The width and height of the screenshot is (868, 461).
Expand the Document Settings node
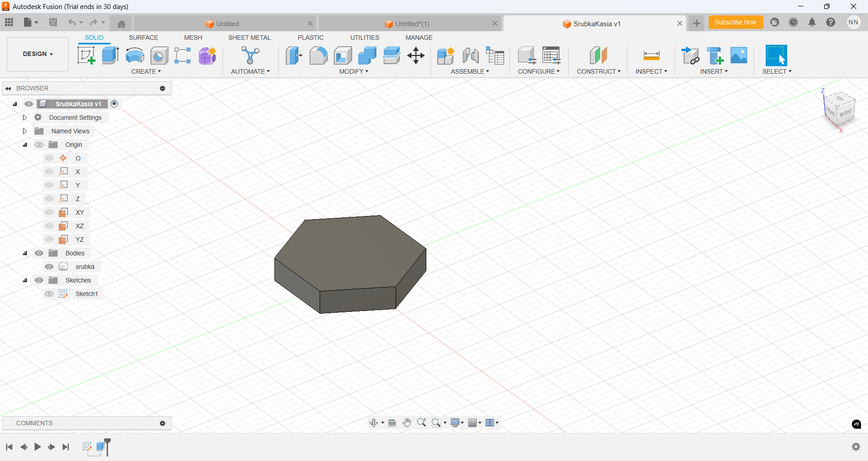pos(25,118)
